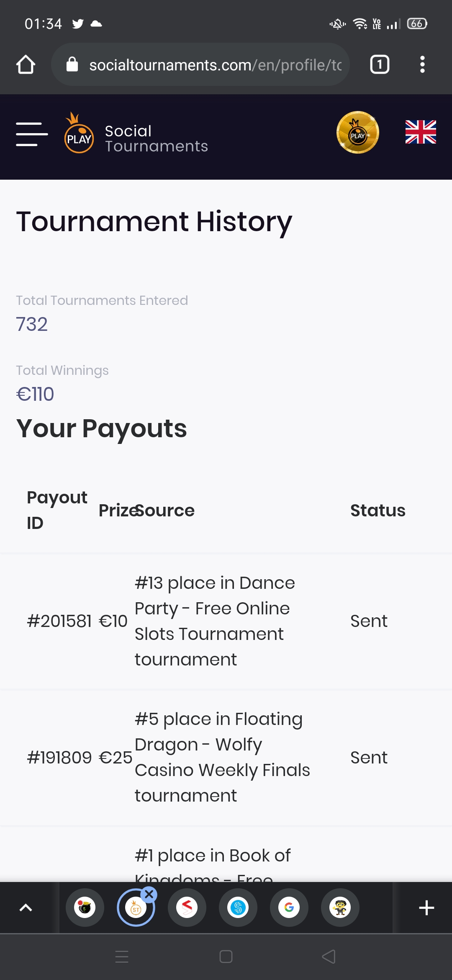Add a new browser tab

(426, 908)
